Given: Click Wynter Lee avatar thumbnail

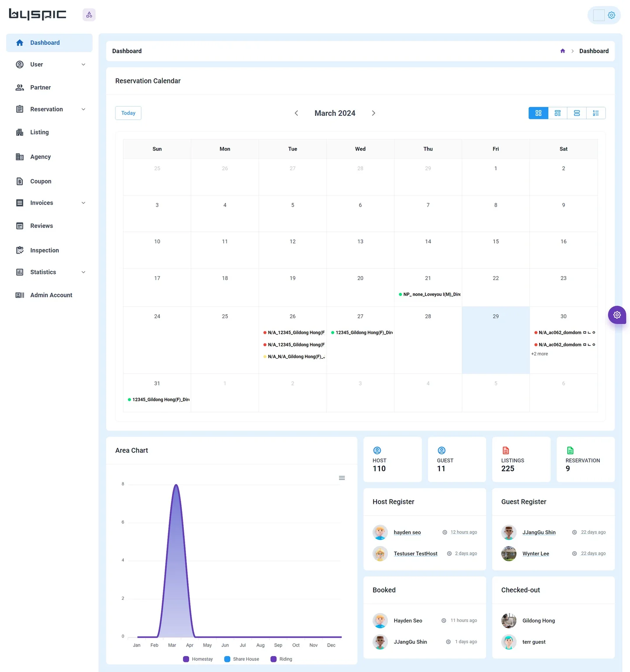Looking at the screenshot, I should click(509, 553).
